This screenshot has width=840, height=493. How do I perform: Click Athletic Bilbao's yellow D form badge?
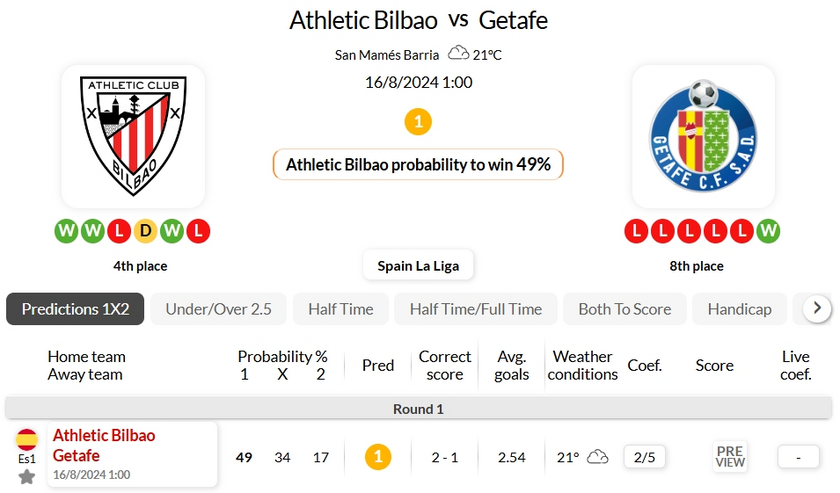point(145,232)
